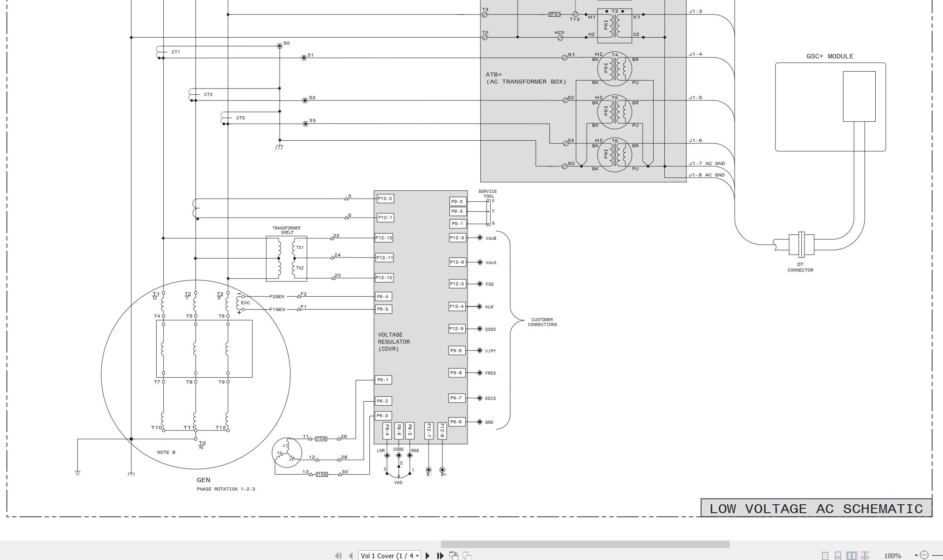Click the 'ALM' customer connection label
Viewport: 943px width, 560px height.
coord(489,307)
